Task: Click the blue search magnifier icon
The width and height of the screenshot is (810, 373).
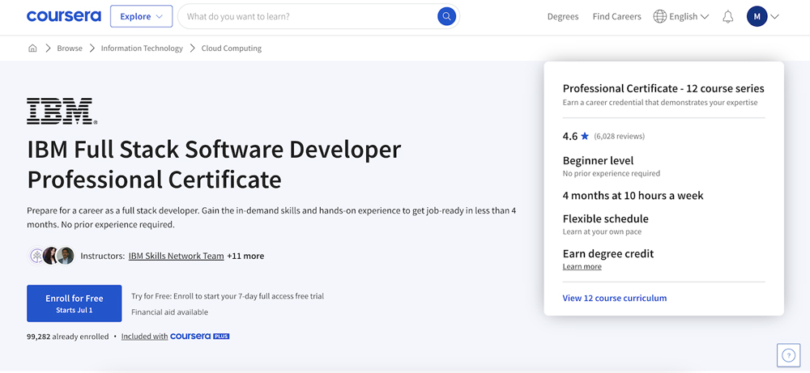Action: pyautogui.click(x=446, y=17)
